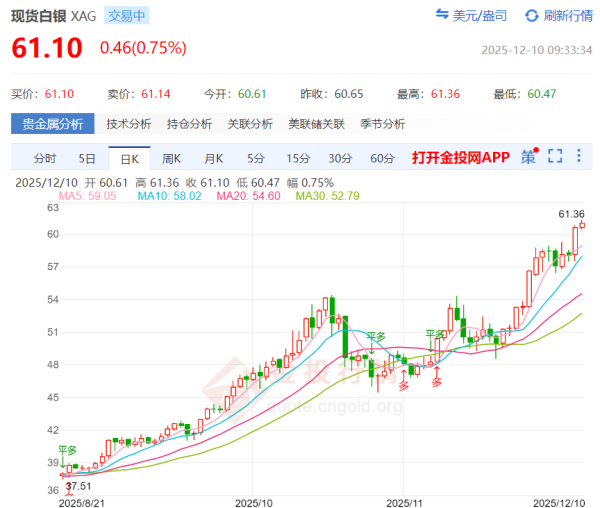The width and height of the screenshot is (600, 508).
Task: Click the refresh quotes circular icon
Action: click(x=532, y=16)
